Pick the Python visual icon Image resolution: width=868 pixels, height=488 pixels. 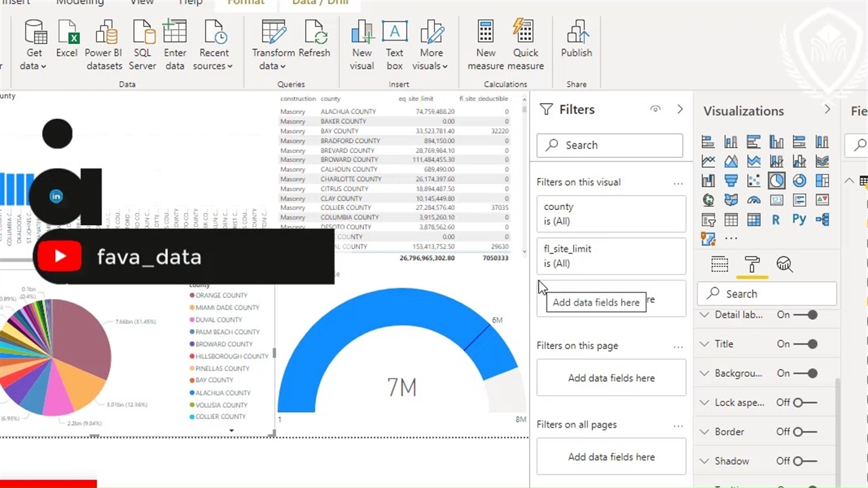[x=800, y=220]
